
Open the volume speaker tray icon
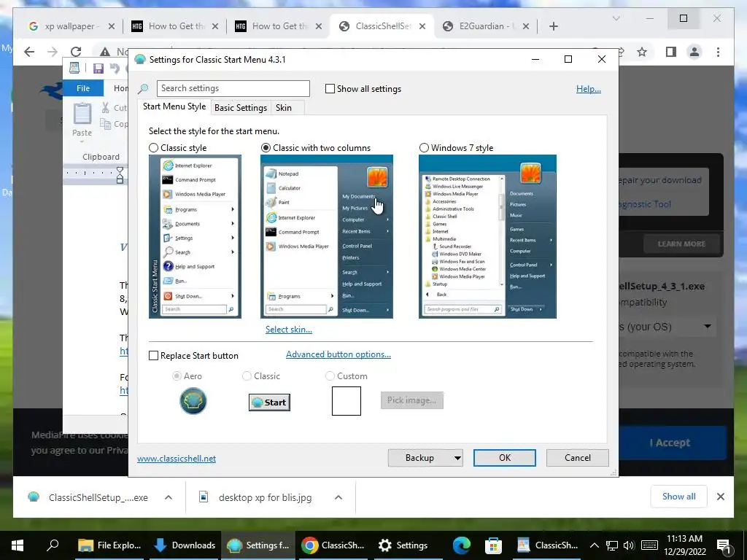(x=629, y=545)
